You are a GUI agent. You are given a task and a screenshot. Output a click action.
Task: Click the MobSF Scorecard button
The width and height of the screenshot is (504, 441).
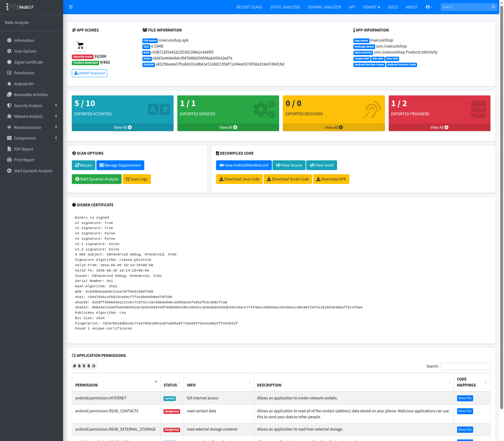pyautogui.click(x=89, y=73)
